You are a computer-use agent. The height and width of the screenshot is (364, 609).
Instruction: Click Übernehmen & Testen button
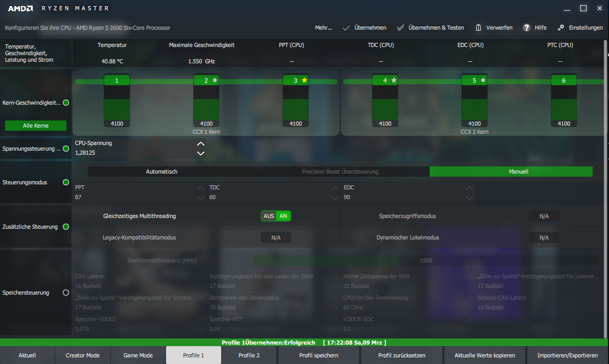click(x=430, y=28)
